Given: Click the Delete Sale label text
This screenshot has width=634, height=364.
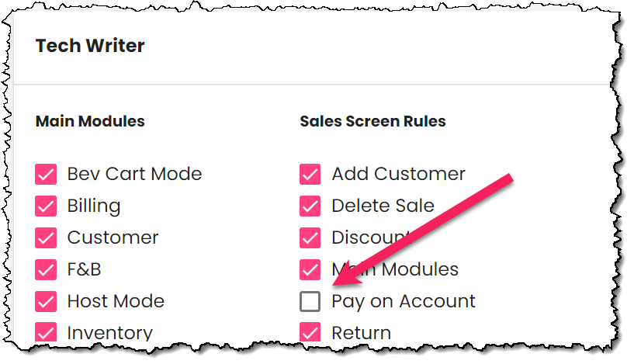Looking at the screenshot, I should [x=383, y=206].
